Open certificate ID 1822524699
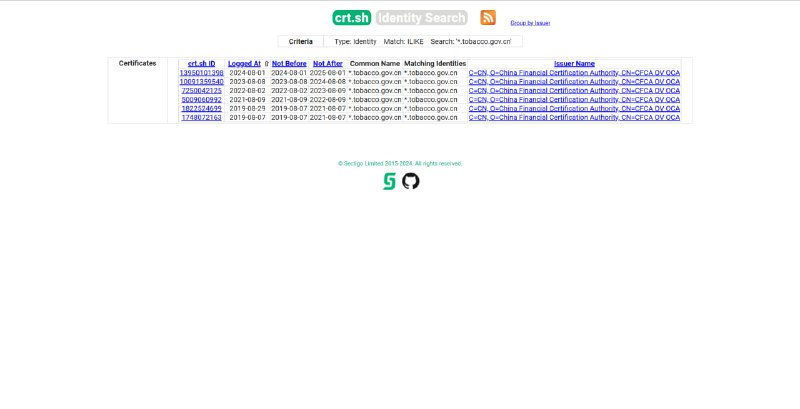The height and width of the screenshot is (409, 800). [201, 108]
